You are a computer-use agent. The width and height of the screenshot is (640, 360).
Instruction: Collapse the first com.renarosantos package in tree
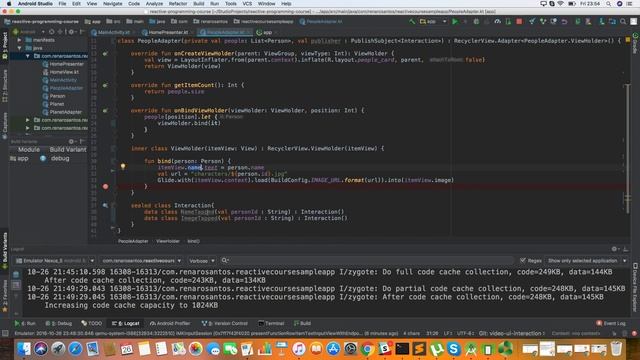27,56
